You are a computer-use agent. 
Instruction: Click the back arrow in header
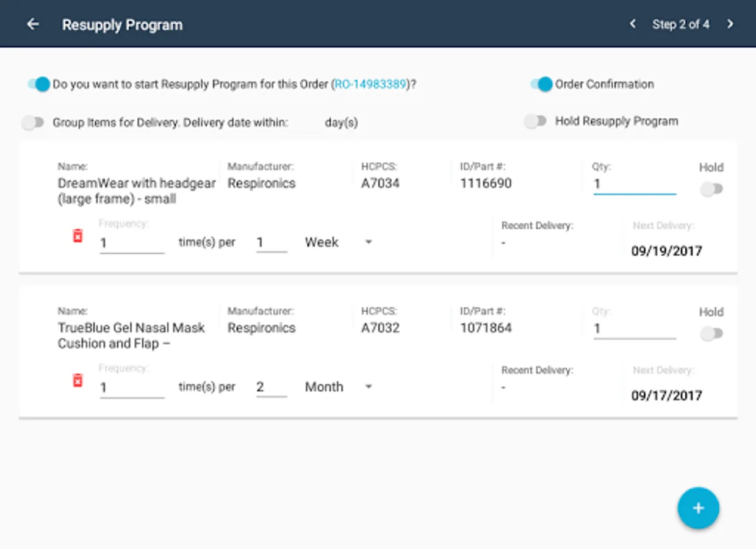(33, 24)
